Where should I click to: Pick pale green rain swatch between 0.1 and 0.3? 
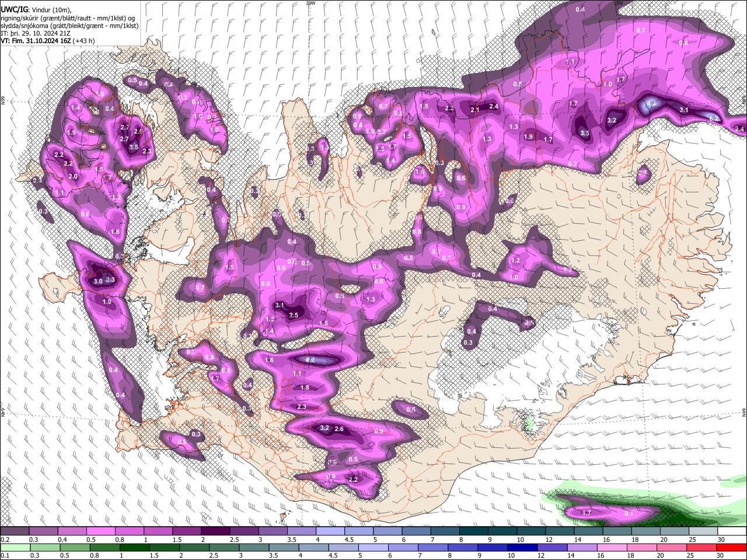[15, 548]
